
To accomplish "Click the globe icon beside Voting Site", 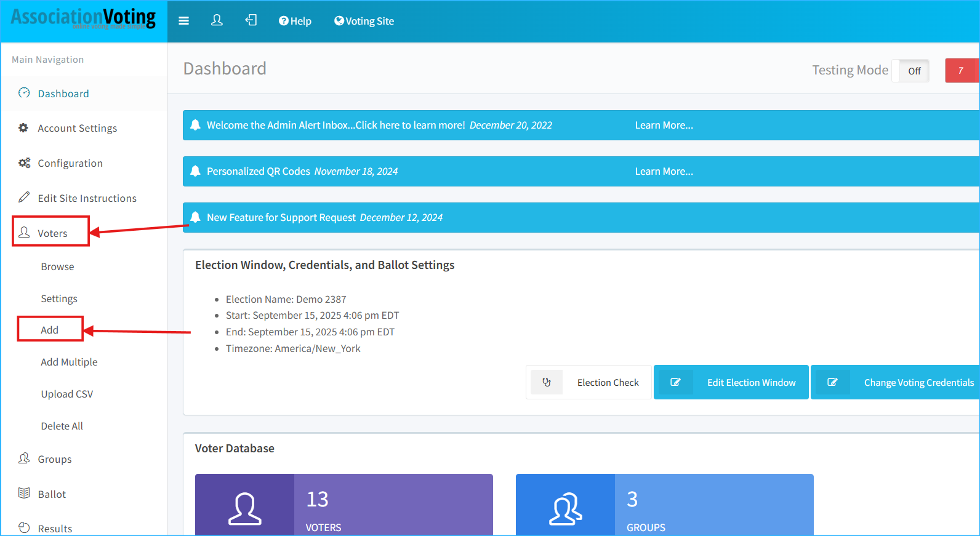I will 339,21.
